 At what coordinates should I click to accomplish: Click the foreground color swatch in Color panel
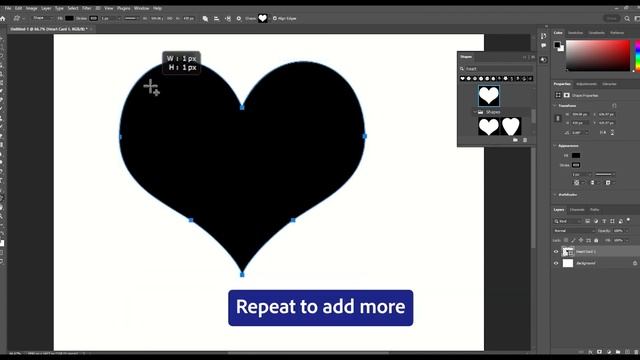(x=557, y=44)
